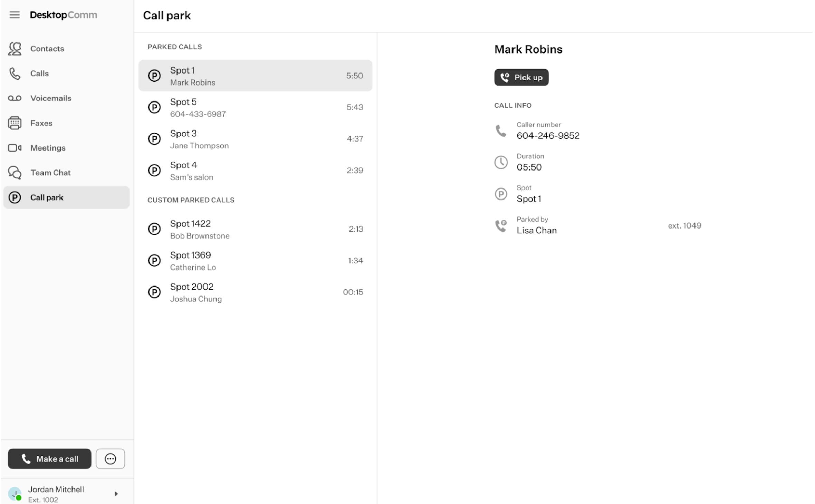This screenshot has height=504, width=815.
Task: Select the Spot 5 call from 604-433-6987
Action: click(255, 107)
